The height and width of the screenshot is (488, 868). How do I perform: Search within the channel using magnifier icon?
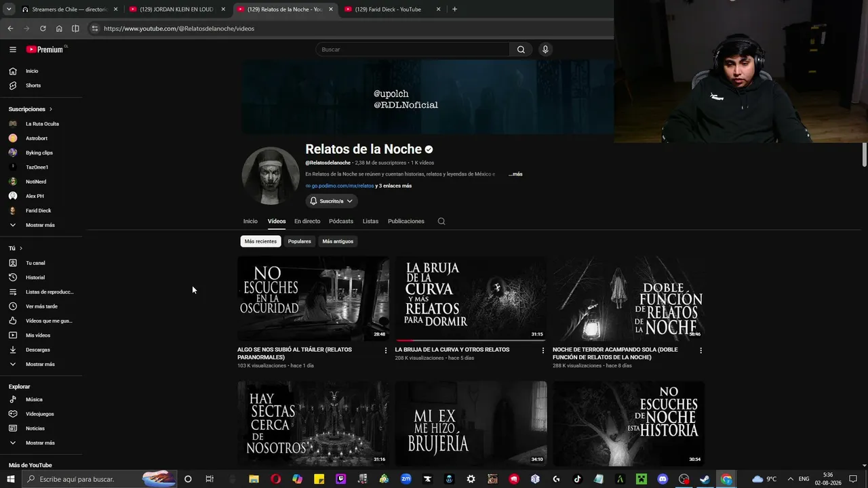(x=441, y=221)
